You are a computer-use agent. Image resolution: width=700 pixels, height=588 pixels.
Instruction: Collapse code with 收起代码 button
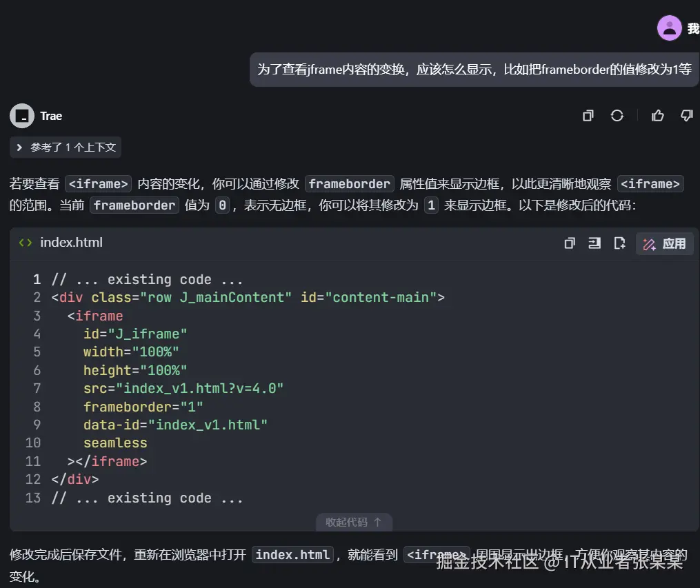(354, 522)
